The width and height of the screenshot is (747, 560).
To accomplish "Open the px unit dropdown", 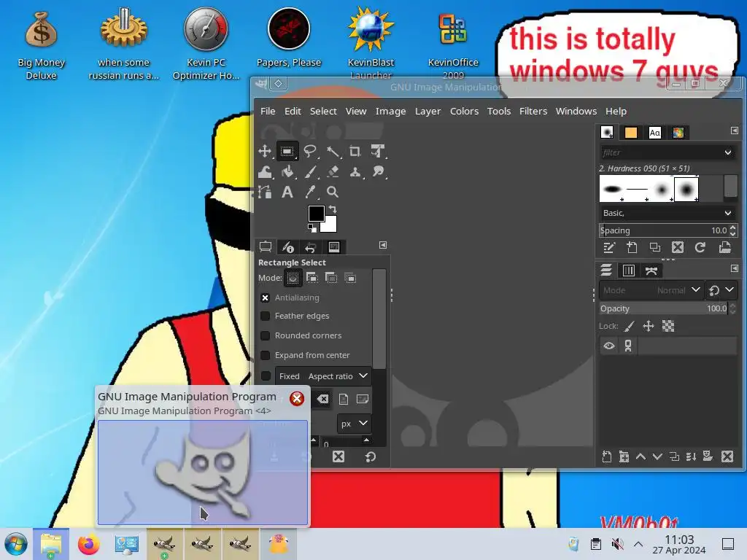I will [x=354, y=424].
